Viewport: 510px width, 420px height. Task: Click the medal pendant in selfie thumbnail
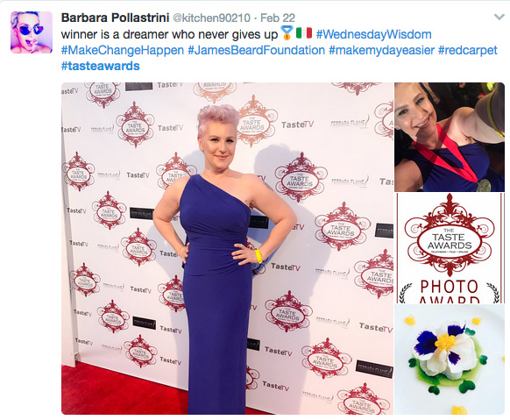[x=484, y=185]
